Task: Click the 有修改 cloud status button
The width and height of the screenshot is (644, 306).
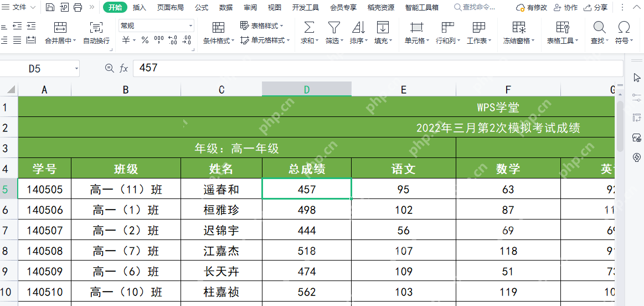Action: click(532, 7)
